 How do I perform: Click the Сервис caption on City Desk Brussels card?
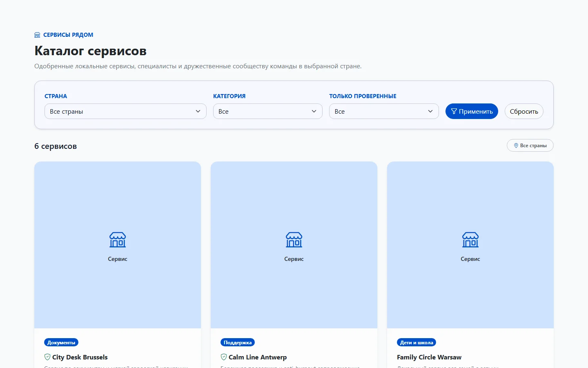coord(118,259)
